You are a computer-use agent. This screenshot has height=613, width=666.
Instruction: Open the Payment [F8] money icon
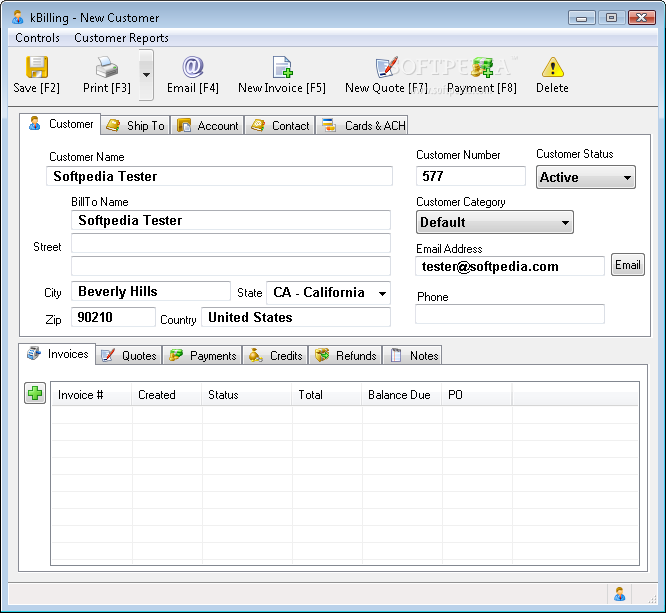click(482, 67)
